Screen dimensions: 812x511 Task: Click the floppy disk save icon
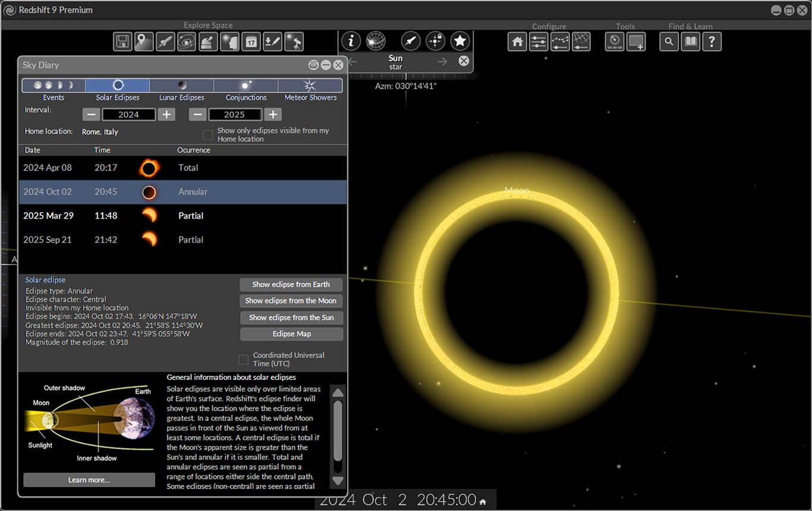tap(122, 42)
